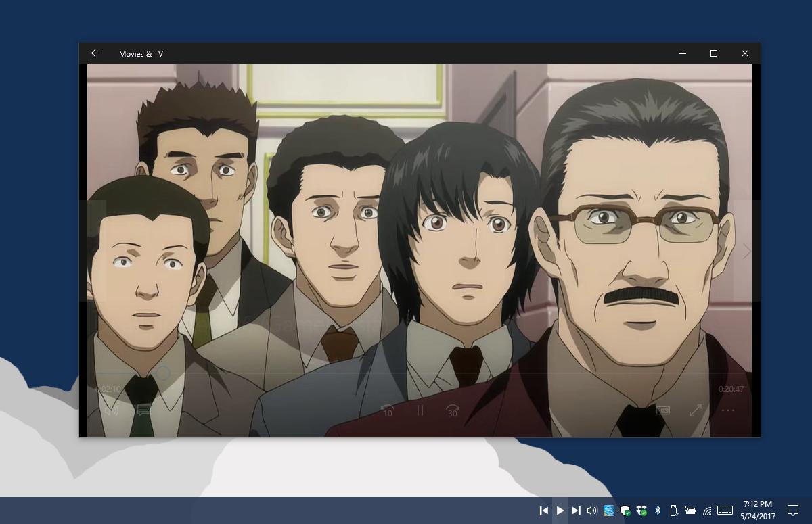Click the Movies & TV window title

tap(141, 53)
